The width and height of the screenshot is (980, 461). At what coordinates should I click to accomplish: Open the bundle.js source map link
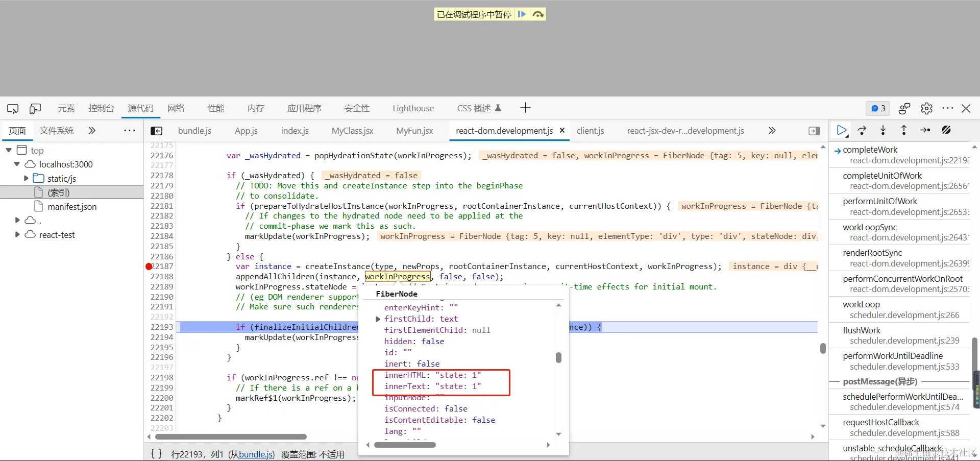point(256,454)
